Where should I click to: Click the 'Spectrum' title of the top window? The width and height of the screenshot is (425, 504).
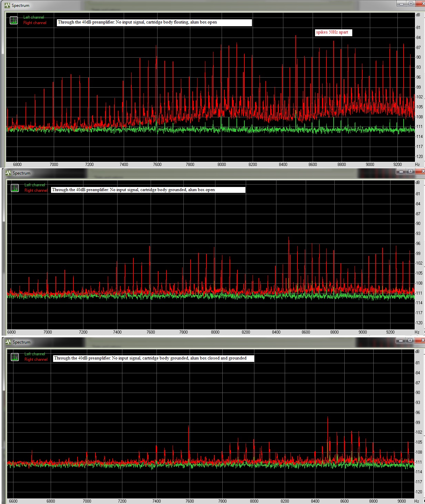point(20,6)
